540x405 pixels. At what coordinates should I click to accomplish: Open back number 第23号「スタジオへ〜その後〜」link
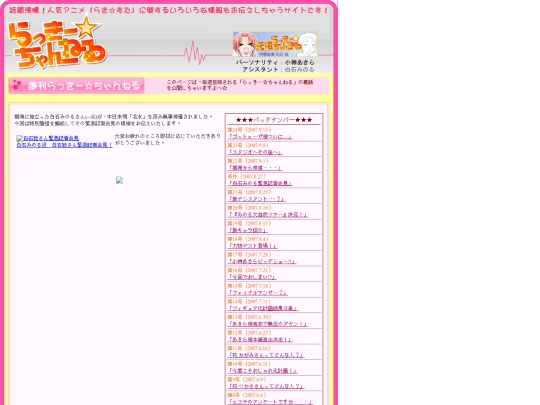click(255, 152)
